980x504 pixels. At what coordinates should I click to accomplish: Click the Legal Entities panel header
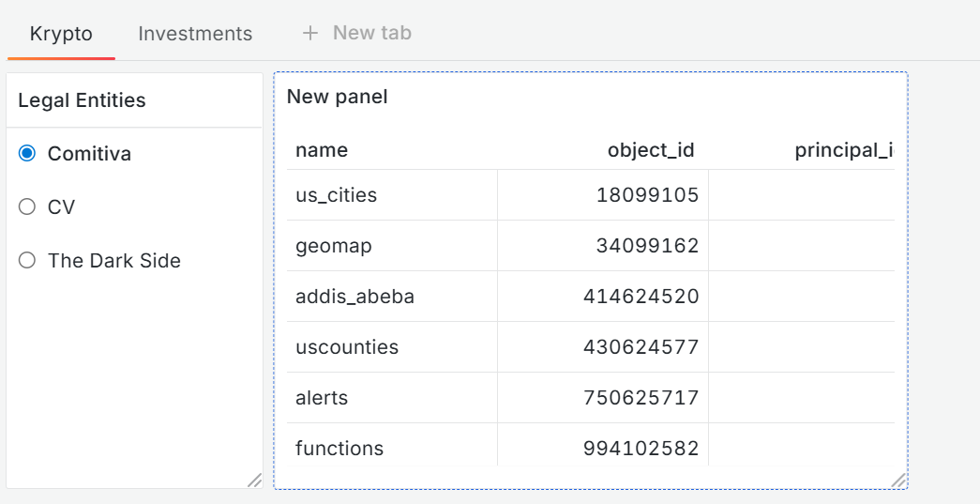(x=83, y=100)
